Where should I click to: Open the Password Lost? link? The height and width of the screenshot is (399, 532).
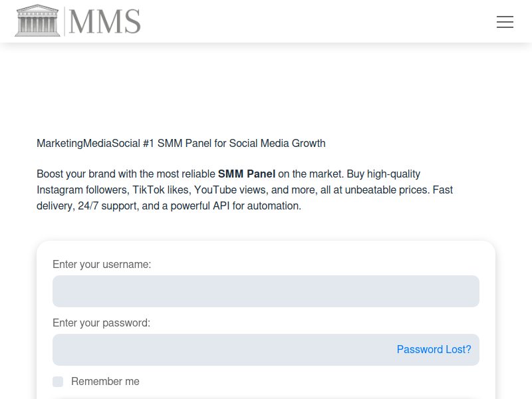pos(434,350)
